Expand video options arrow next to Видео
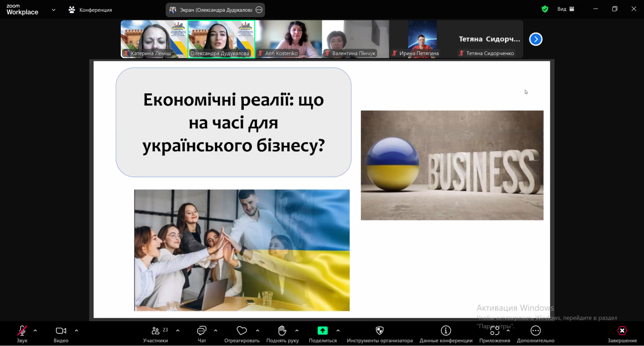This screenshot has height=346, width=644. (x=76, y=330)
